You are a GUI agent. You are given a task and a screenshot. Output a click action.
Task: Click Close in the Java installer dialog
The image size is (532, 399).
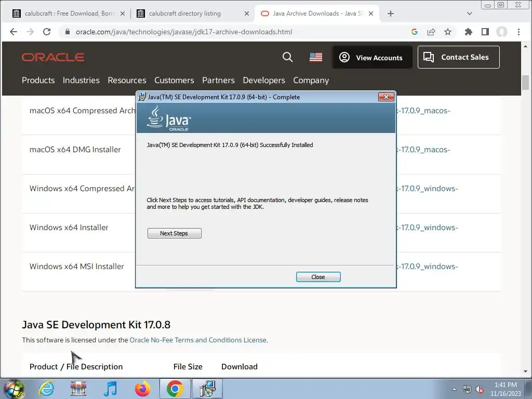318,277
